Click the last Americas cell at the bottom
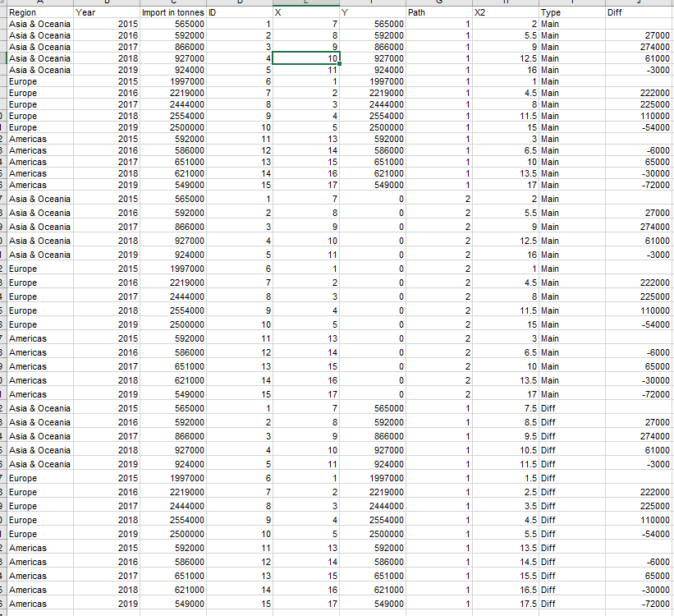This screenshot has height=616, width=674. [39, 604]
